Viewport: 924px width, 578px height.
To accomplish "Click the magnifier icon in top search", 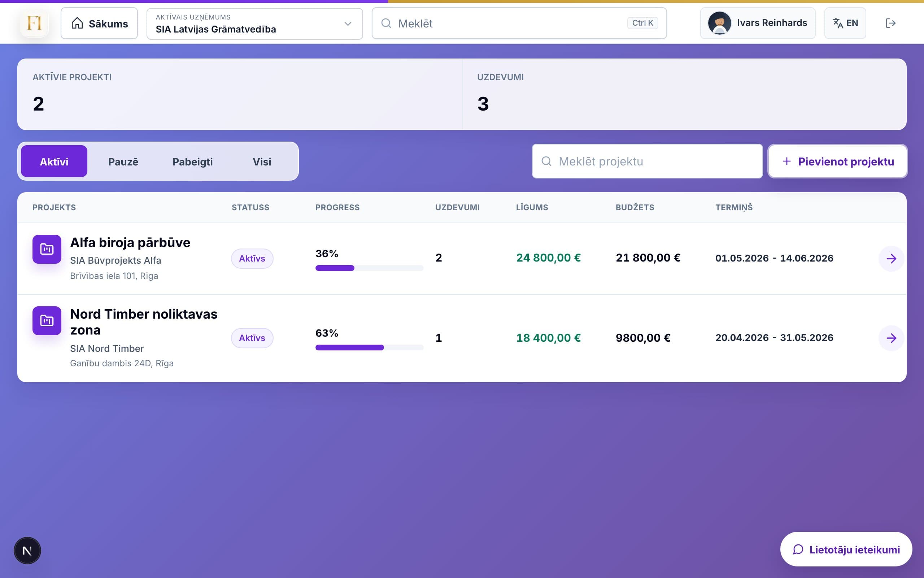I will 386,23.
